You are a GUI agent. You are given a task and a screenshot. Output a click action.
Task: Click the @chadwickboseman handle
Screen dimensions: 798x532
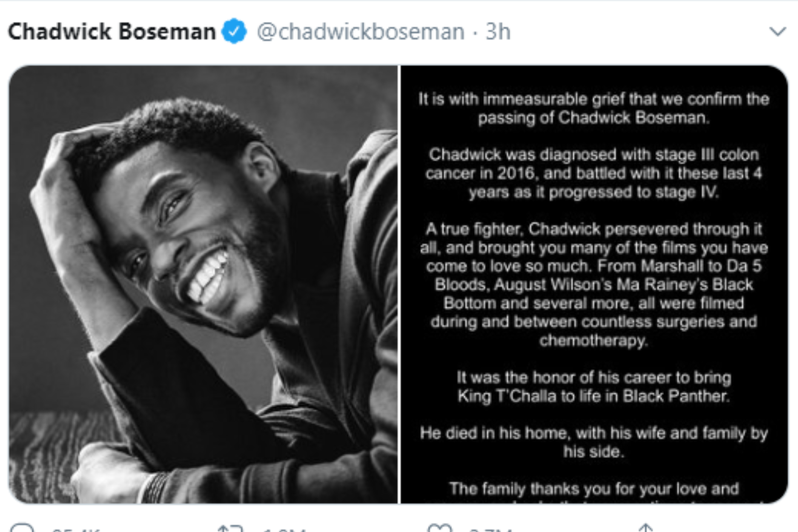pos(361,32)
